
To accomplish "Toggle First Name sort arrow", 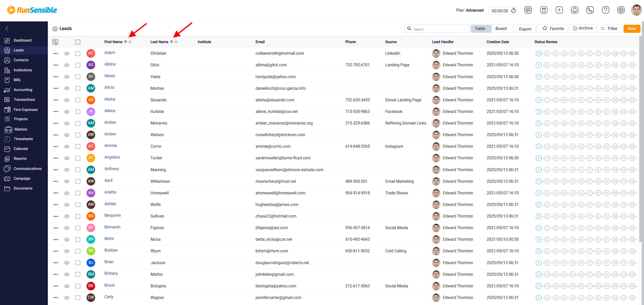I will tap(125, 42).
